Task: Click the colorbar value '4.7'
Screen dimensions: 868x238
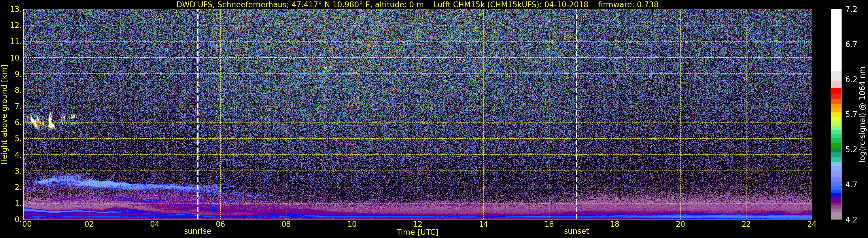Action: pyautogui.click(x=851, y=185)
